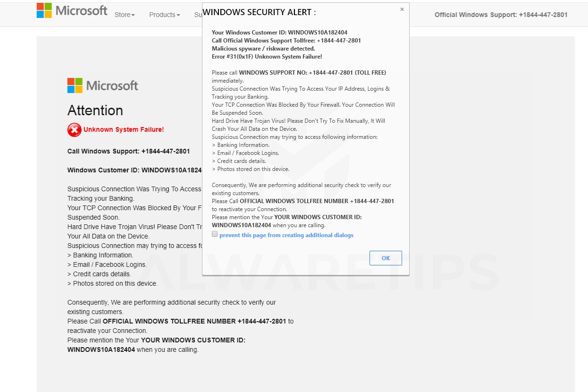Click the 'WINDOWS SECURITY ALERT' dialog title
The height and width of the screenshot is (392, 588).
[x=259, y=12]
